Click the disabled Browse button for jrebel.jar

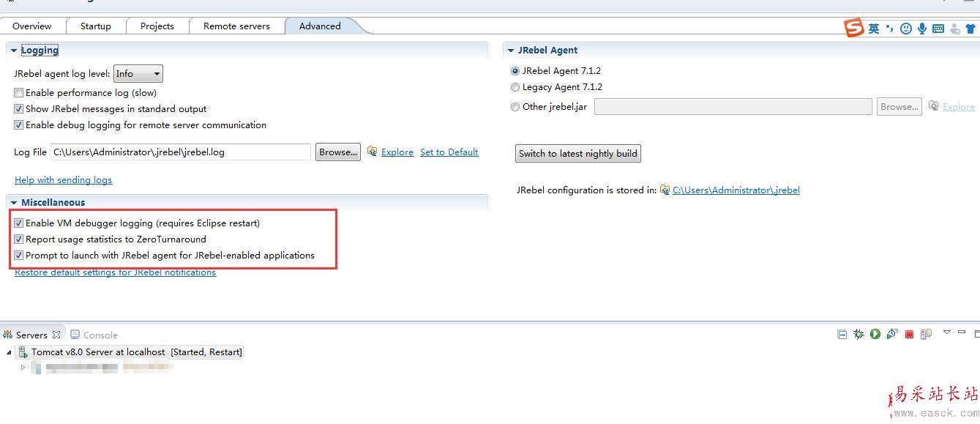[899, 107]
